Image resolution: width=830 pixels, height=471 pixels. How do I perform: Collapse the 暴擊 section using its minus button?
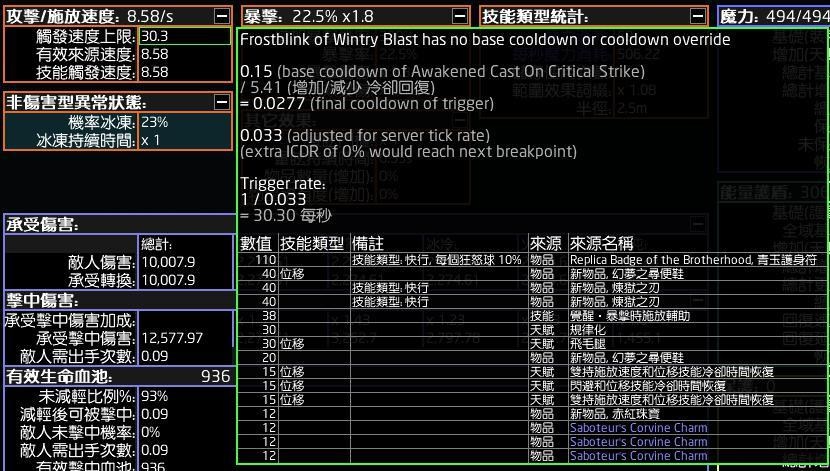pos(459,16)
